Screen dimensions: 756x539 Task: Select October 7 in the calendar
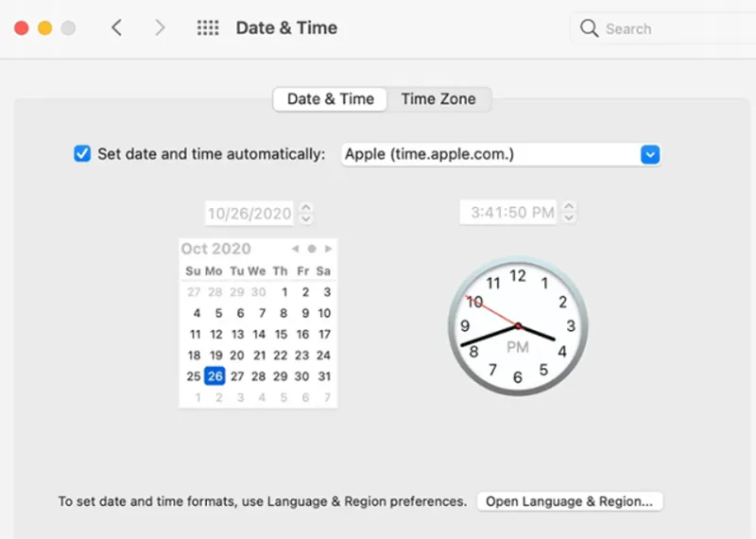[x=262, y=313]
